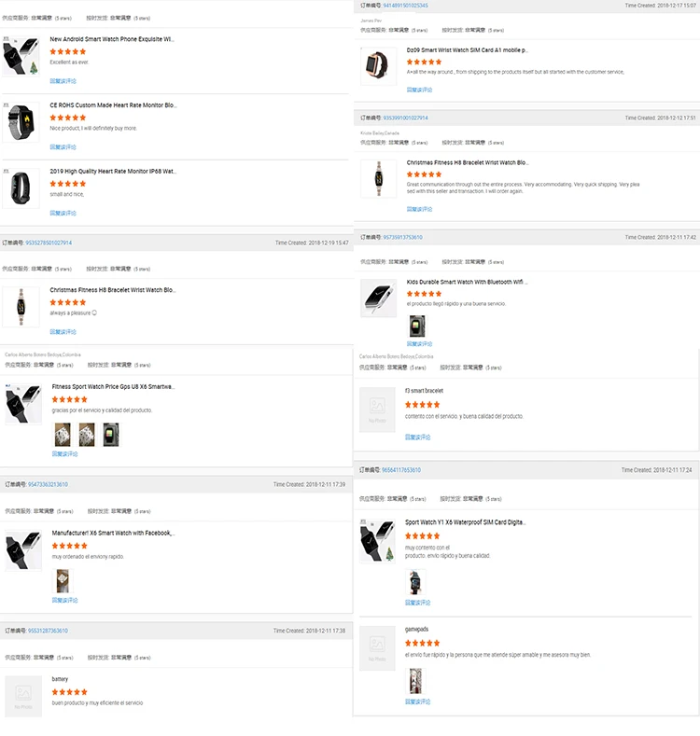
Task: Click the stars above the "Great communication" review
Action: pos(425,174)
